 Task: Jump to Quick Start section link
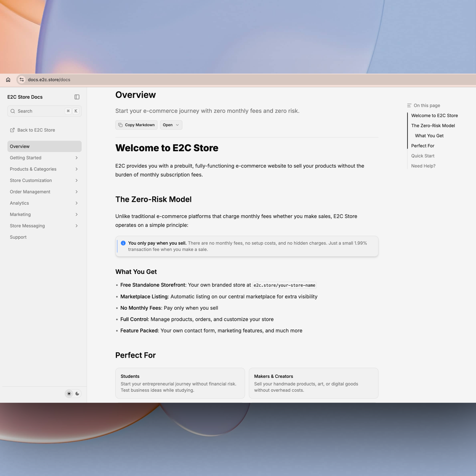coord(423,156)
